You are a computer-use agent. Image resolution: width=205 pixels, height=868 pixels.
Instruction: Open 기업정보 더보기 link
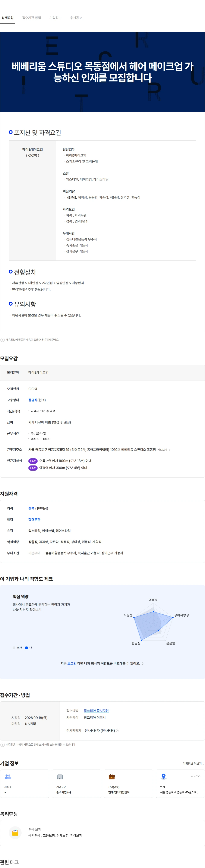(193, 764)
